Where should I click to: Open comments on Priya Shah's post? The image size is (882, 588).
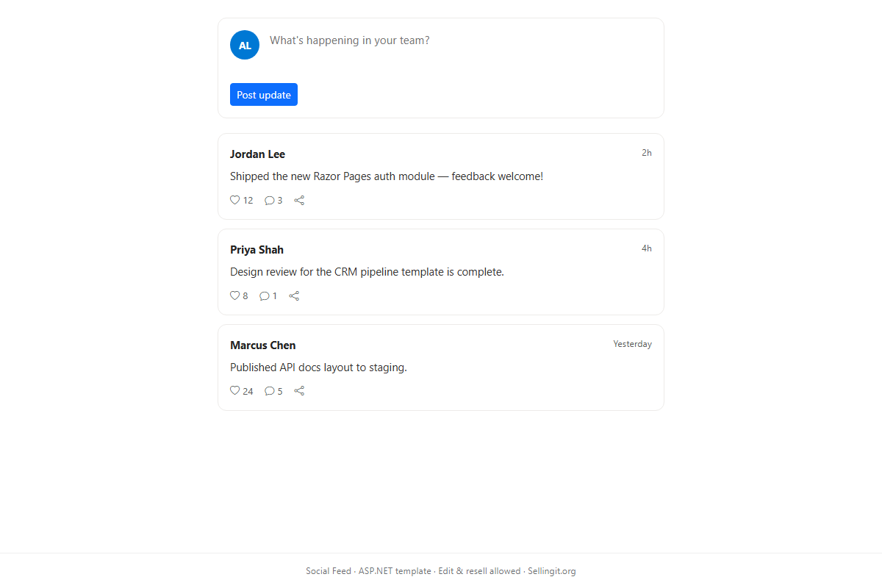(268, 295)
